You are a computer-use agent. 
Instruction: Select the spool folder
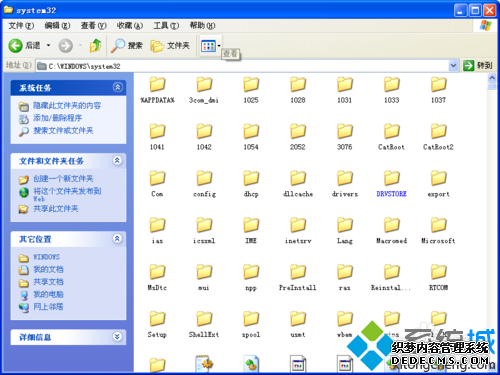pos(251,324)
